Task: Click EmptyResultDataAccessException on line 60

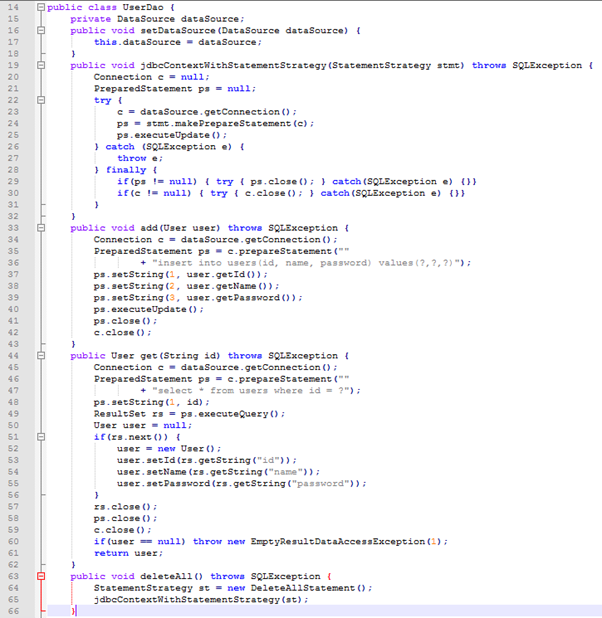Action: click(338, 542)
